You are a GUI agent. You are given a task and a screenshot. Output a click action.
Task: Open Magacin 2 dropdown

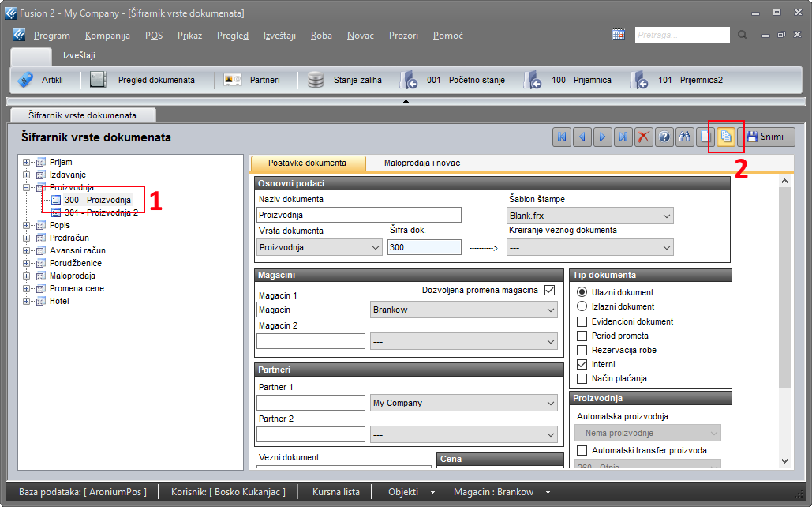tap(463, 342)
